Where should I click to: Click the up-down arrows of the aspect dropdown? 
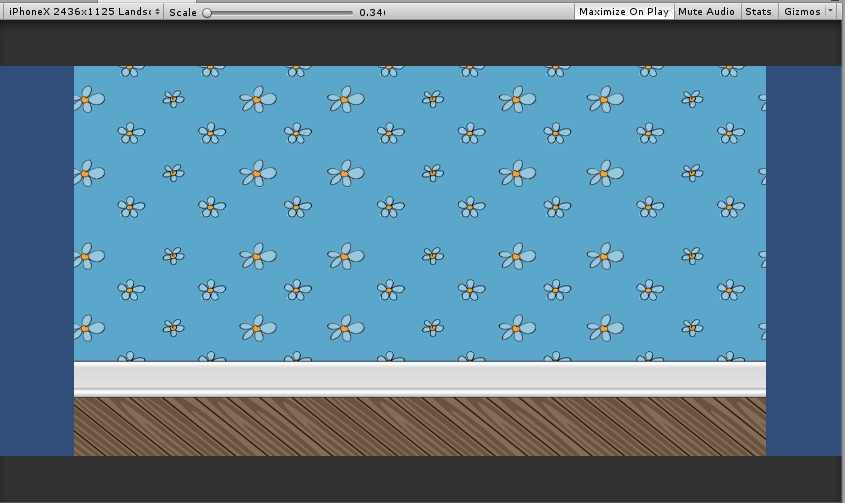157,12
